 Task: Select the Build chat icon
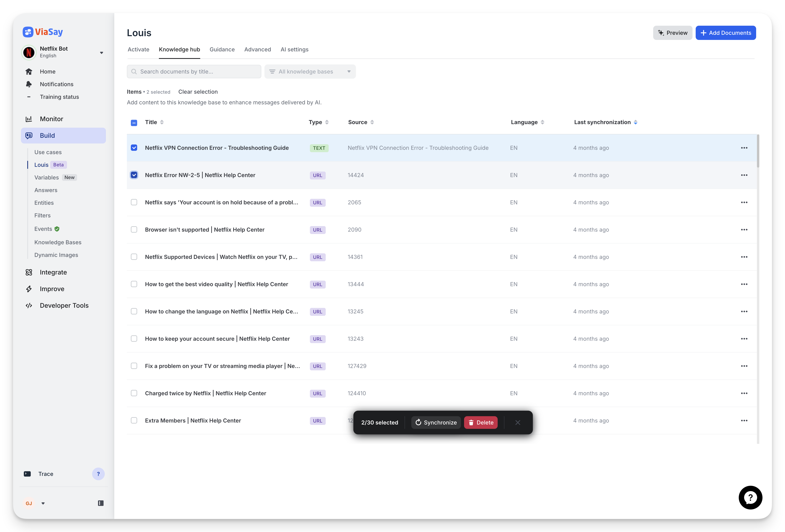(x=29, y=135)
